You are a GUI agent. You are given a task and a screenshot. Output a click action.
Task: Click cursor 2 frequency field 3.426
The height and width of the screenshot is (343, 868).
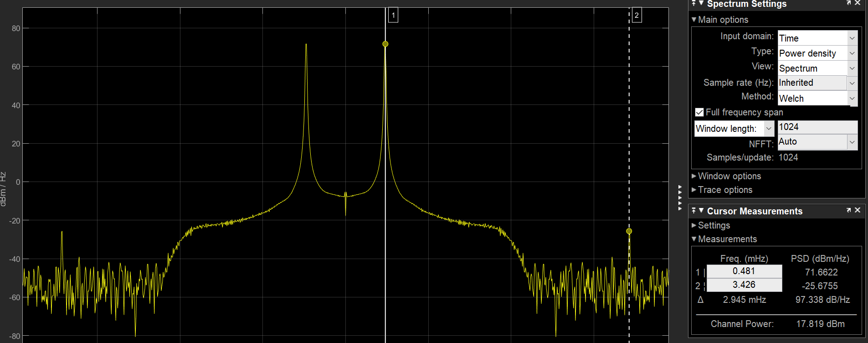coord(744,285)
